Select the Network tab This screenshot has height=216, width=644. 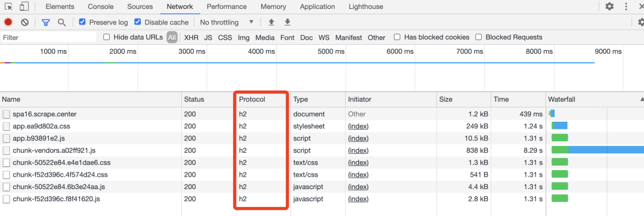tap(180, 7)
